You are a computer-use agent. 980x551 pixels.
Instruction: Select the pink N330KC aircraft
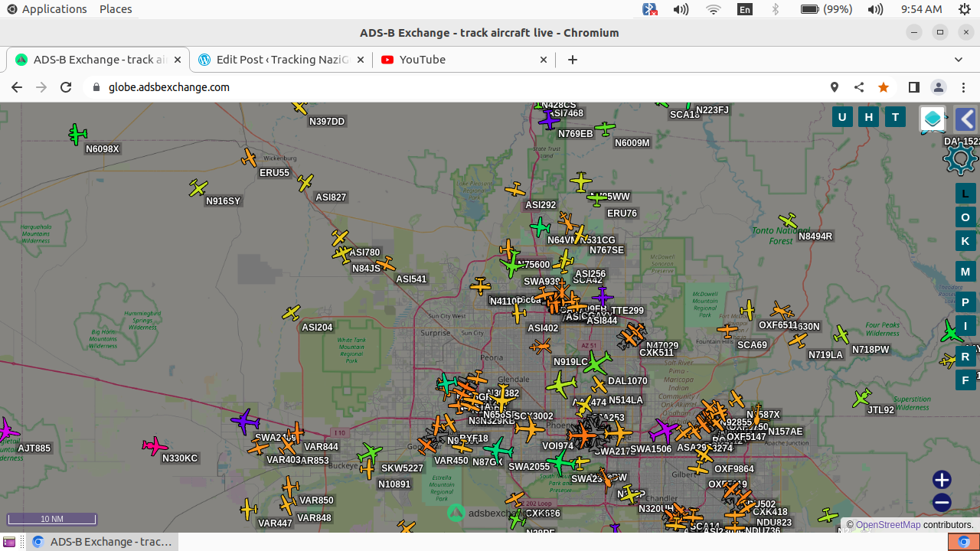pos(155,446)
